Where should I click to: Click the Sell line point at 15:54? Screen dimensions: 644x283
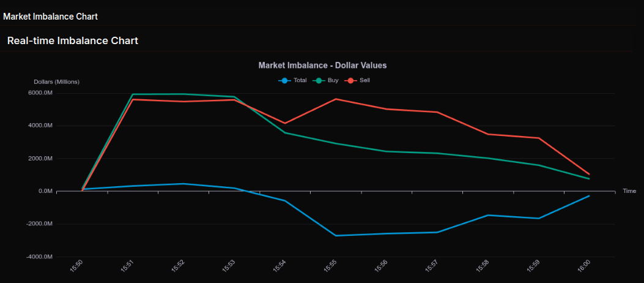point(285,123)
